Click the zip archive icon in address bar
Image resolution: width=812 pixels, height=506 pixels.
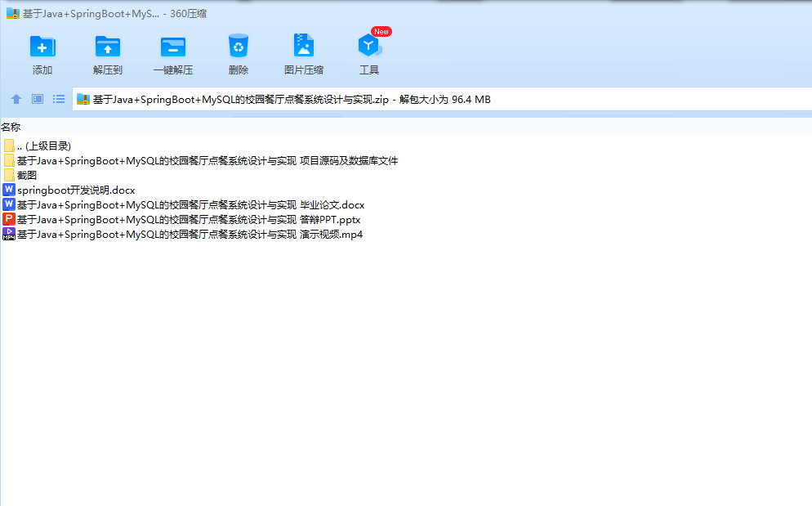tap(83, 99)
